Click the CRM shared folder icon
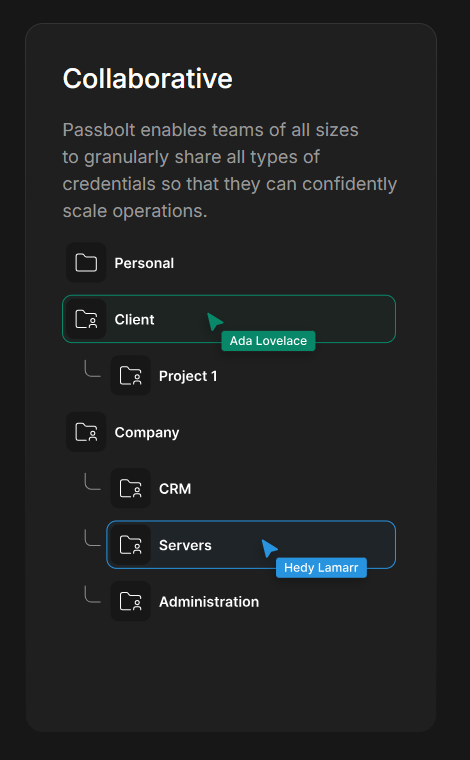This screenshot has width=470, height=760. [131, 488]
